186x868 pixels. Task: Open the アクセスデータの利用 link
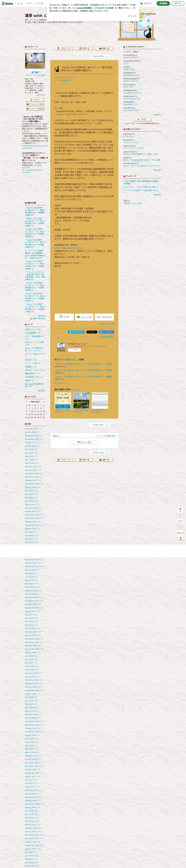pos(104,8)
